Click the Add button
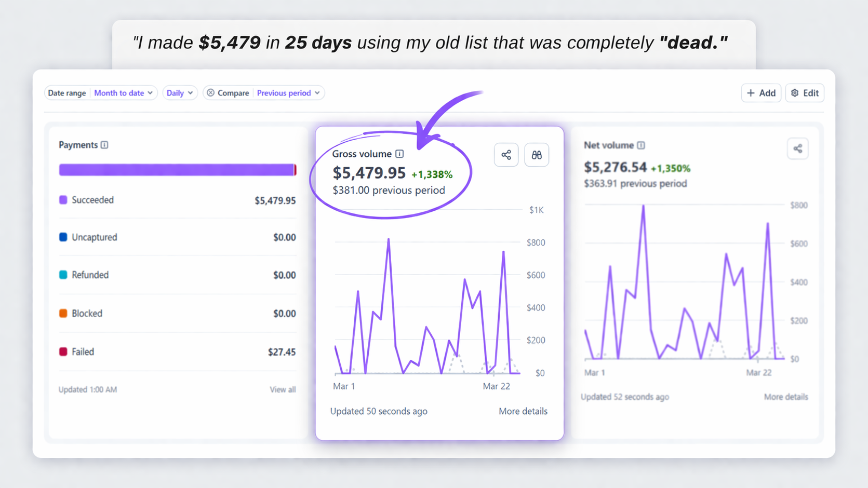The image size is (868, 488). click(761, 93)
